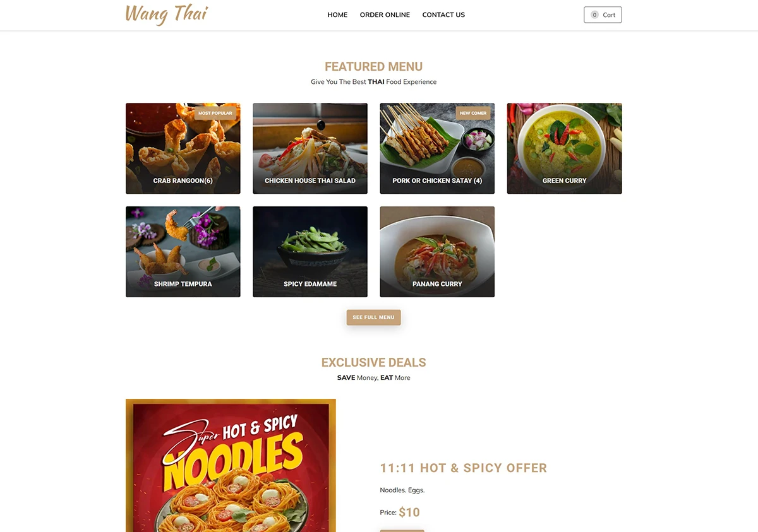Click the SEE FULL MENU button
This screenshot has width=758, height=532.
click(373, 317)
